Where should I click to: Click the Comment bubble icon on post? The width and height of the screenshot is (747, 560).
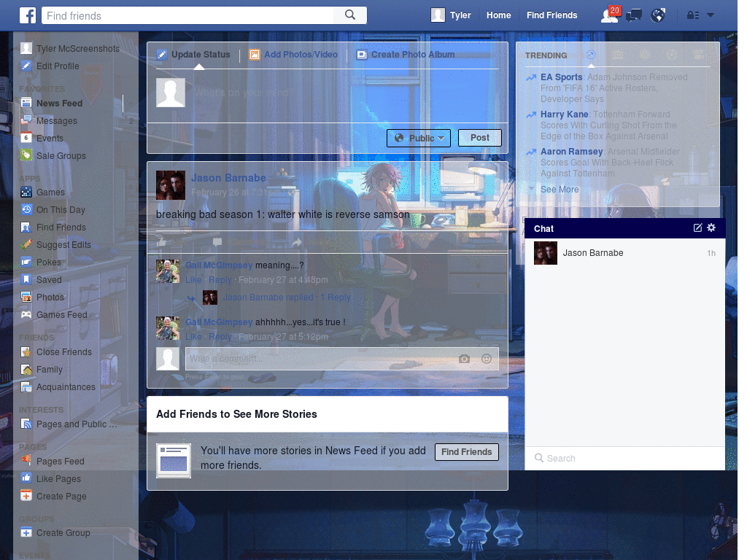217,242
